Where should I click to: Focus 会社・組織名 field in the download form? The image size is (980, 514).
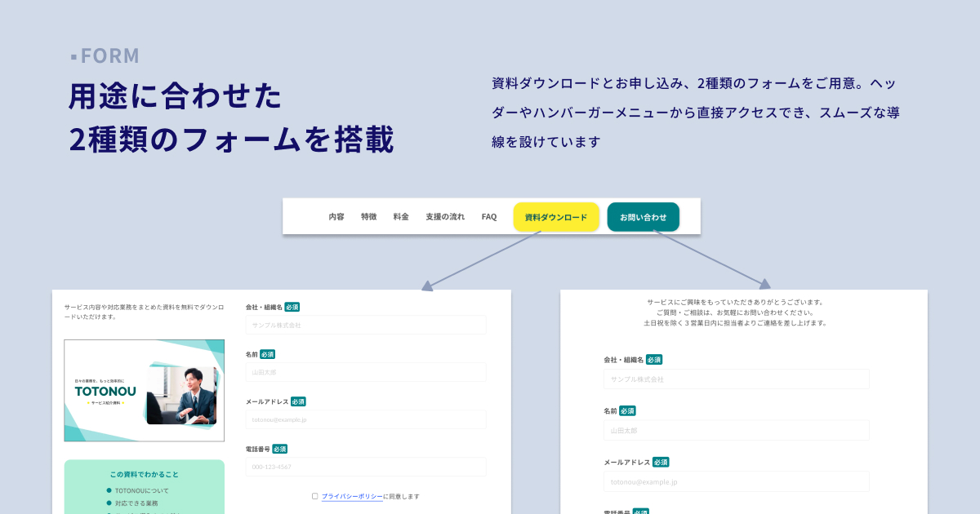(366, 325)
